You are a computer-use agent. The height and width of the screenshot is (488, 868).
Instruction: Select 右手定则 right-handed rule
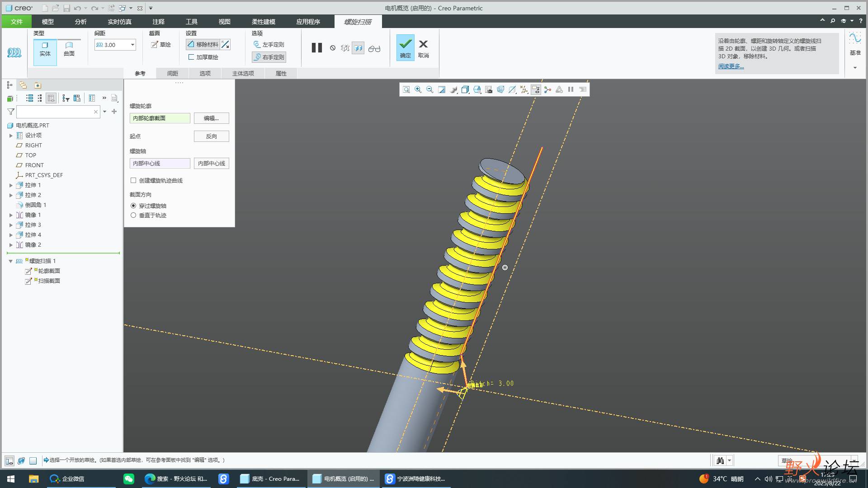pyautogui.click(x=269, y=57)
